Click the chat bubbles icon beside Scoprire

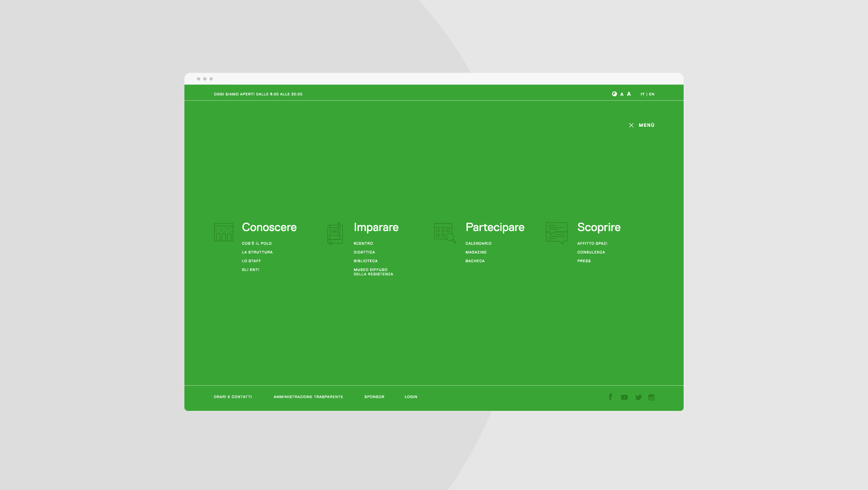[x=556, y=233]
